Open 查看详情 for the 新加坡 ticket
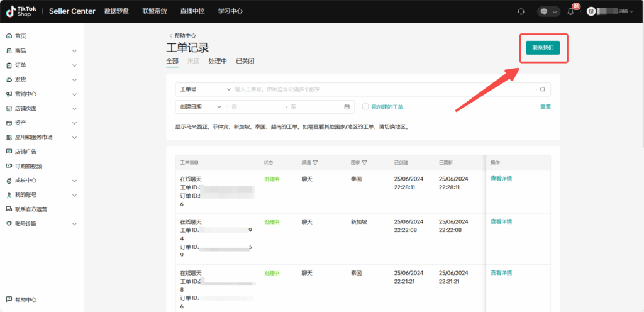This screenshot has width=644, height=312. coord(501,221)
